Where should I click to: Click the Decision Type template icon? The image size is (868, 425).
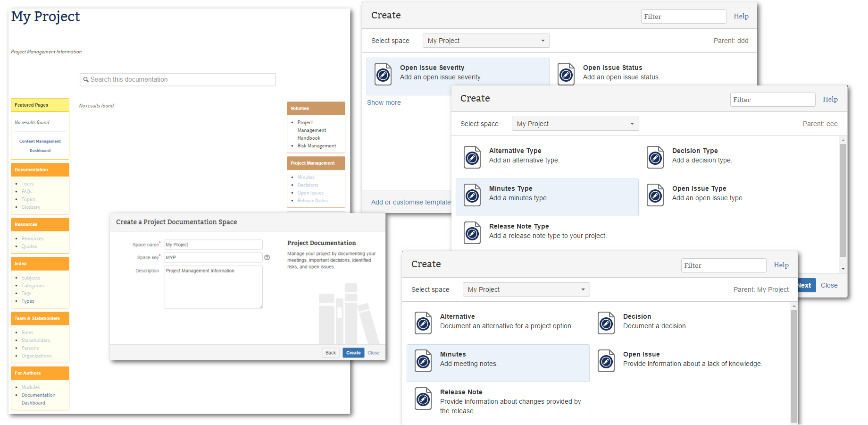[655, 157]
